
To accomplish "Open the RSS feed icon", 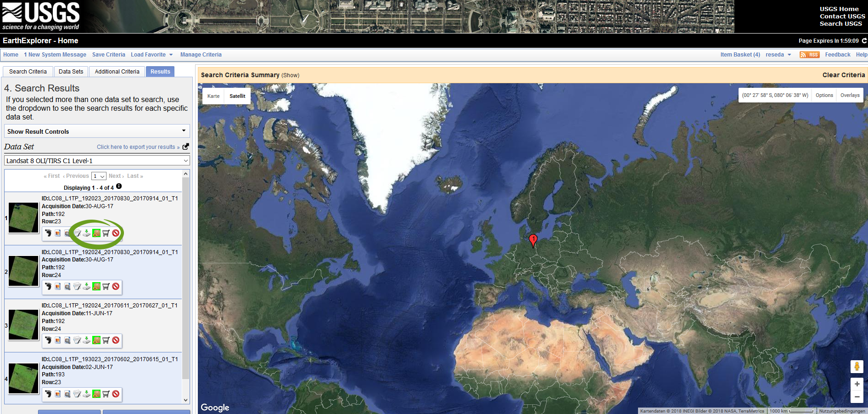I will (x=809, y=55).
